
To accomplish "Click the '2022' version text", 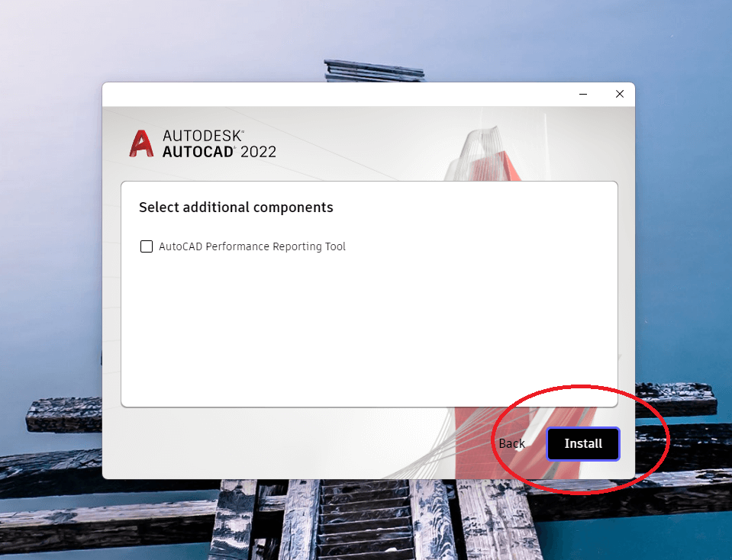I will pyautogui.click(x=259, y=152).
